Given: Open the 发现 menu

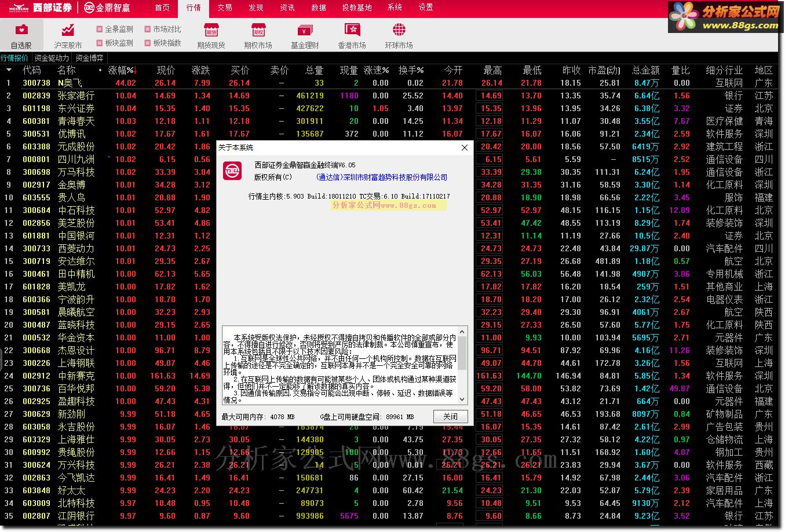Looking at the screenshot, I should pyautogui.click(x=256, y=8).
